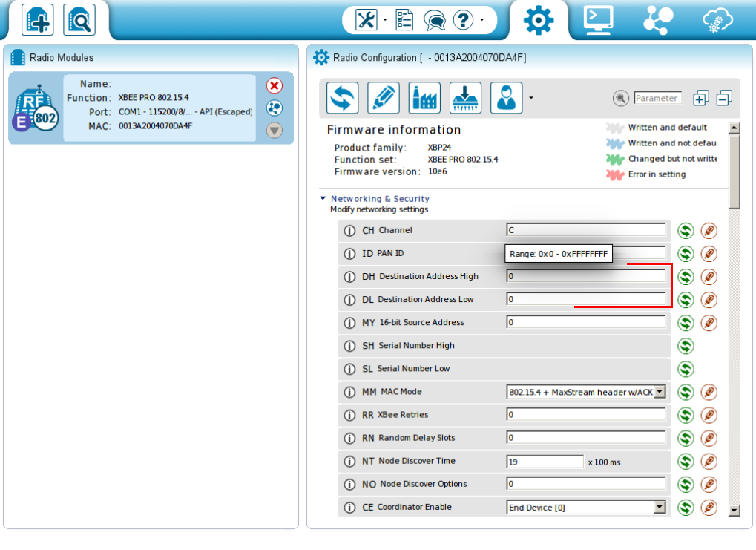Click the Help question mark icon
The image size is (756, 550).
pyautogui.click(x=464, y=20)
